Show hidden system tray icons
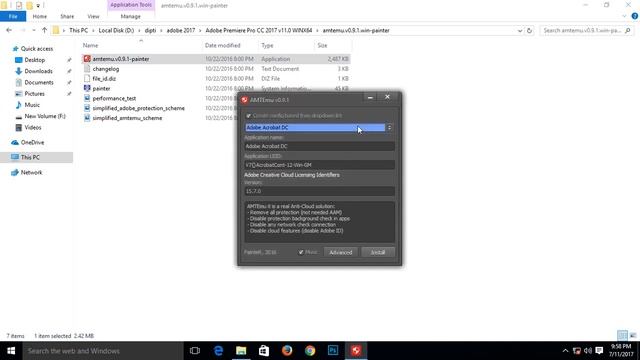640x360 pixels. (x=565, y=351)
